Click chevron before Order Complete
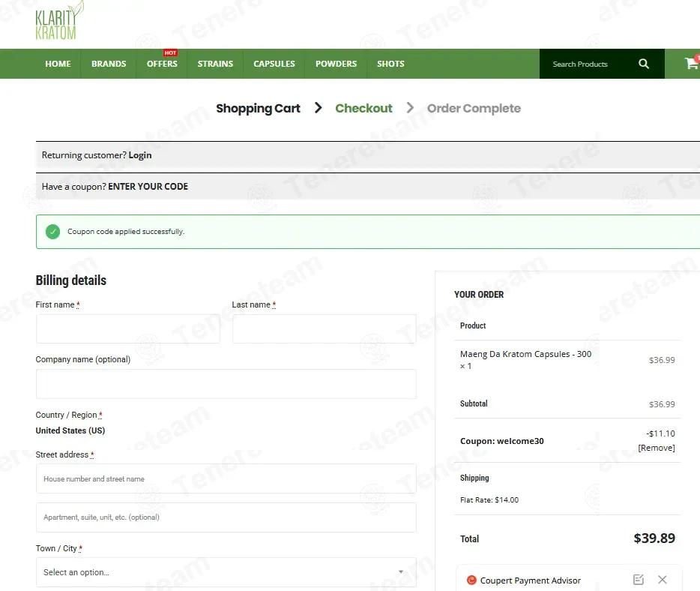The width and height of the screenshot is (700, 591). (410, 108)
